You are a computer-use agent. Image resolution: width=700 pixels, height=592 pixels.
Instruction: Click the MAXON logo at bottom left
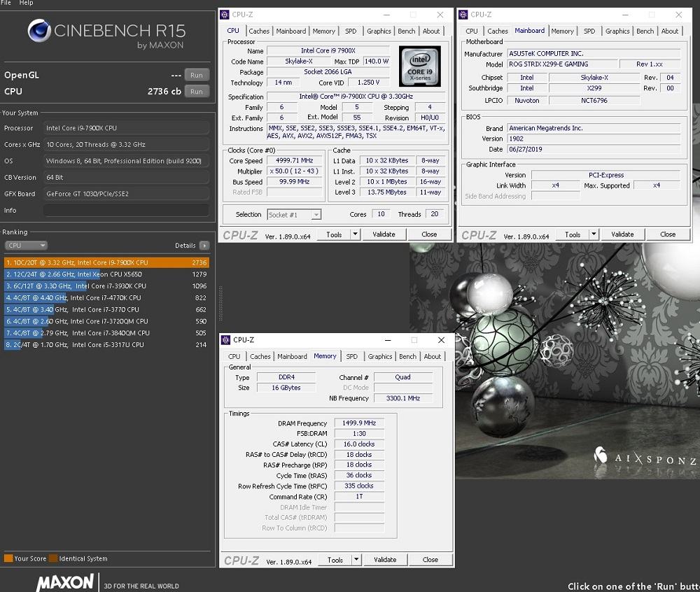(65, 582)
